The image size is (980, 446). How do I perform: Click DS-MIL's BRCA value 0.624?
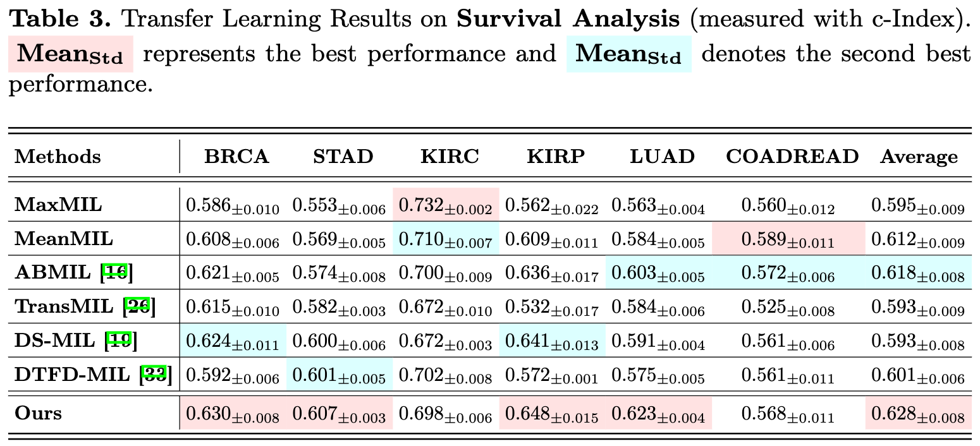pos(233,341)
